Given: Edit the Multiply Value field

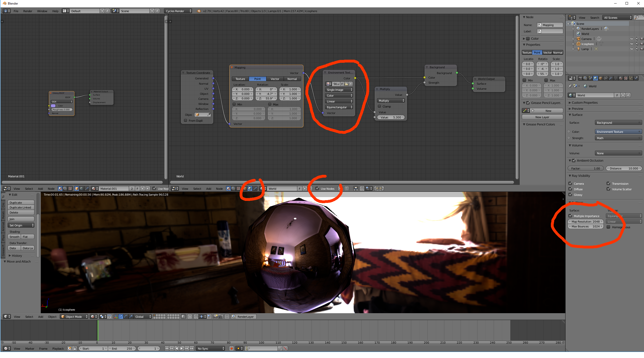Looking at the screenshot, I should (x=391, y=117).
